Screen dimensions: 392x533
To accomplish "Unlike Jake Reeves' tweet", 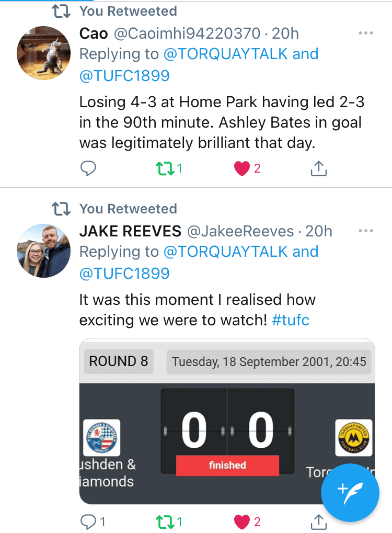I will tap(241, 521).
